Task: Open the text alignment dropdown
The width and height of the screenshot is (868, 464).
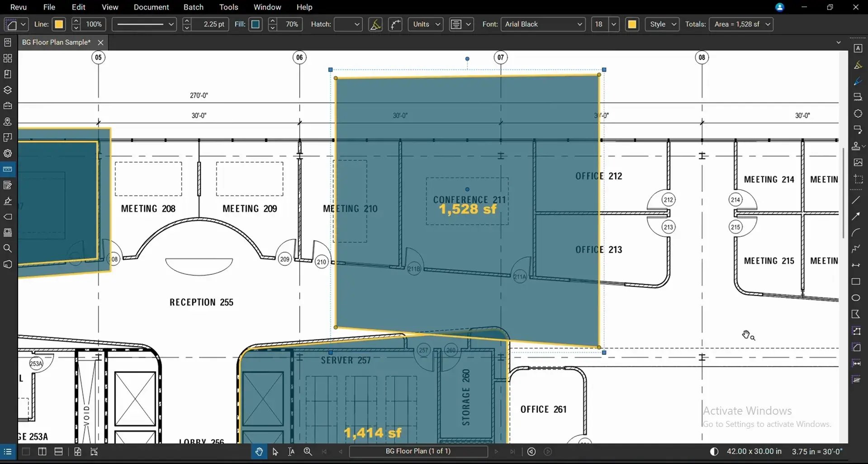Action: tap(461, 24)
